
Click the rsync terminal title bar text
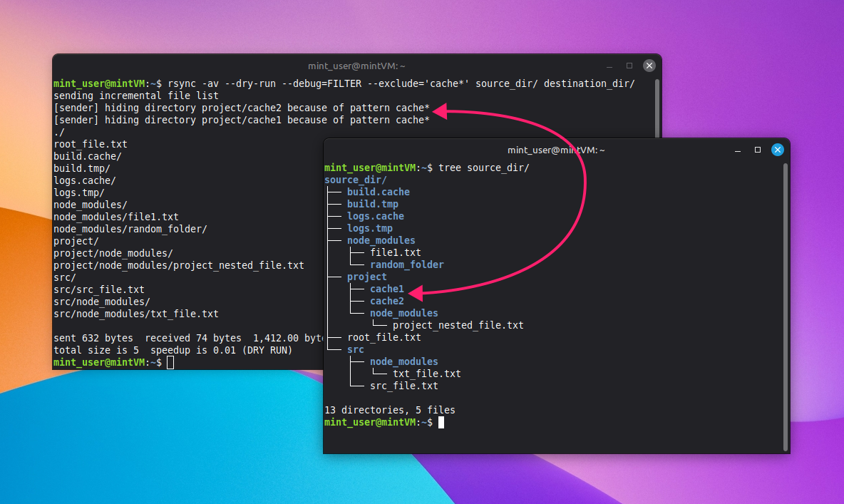click(x=356, y=66)
